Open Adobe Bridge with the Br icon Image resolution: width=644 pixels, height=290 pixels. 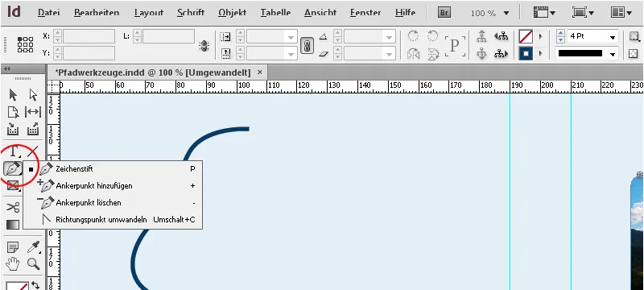point(444,13)
